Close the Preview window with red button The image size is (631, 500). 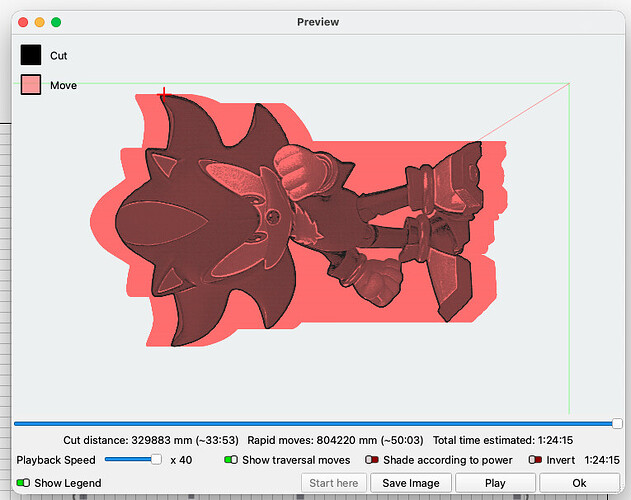click(23, 22)
